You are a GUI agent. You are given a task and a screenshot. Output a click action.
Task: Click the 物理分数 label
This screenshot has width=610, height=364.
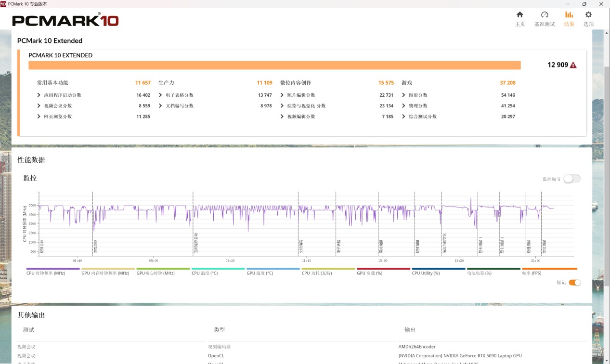pos(418,106)
